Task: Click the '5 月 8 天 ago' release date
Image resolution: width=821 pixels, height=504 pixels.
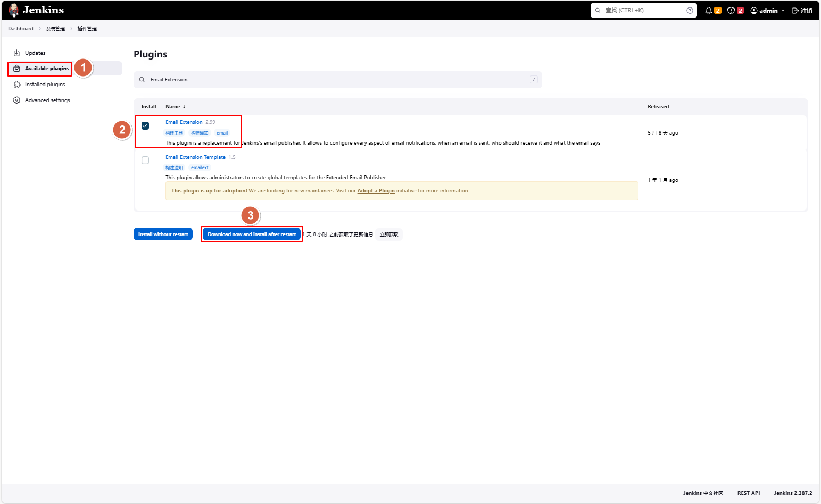Action: (x=663, y=133)
